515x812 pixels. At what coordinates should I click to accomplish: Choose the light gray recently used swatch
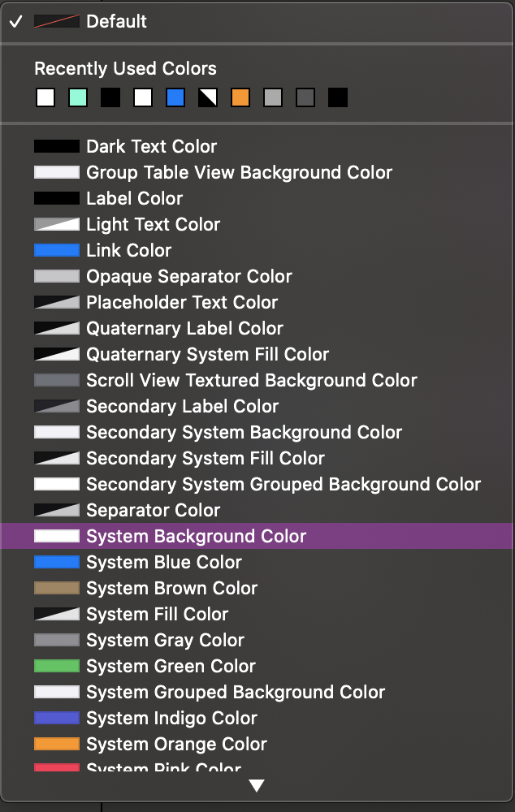coord(273,98)
